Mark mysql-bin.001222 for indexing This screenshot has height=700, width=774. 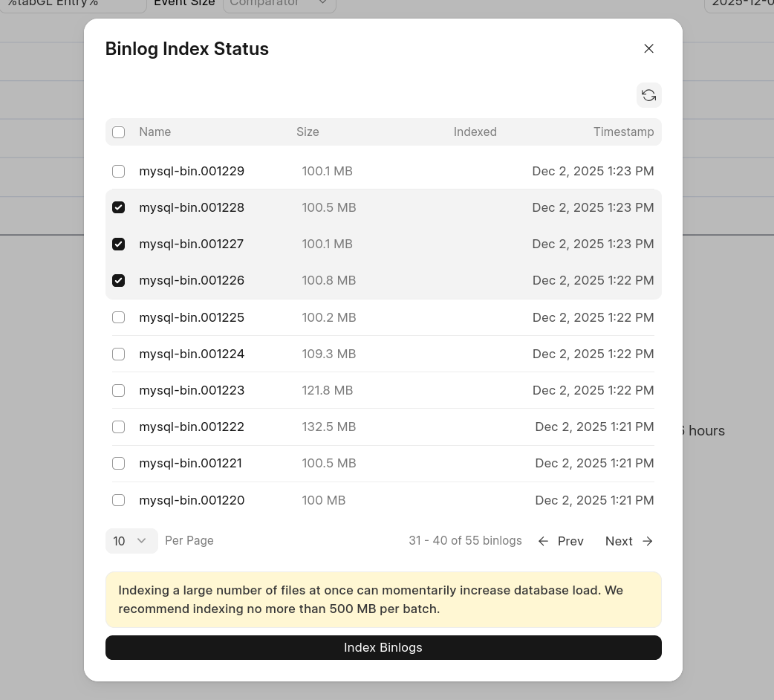pyautogui.click(x=119, y=427)
